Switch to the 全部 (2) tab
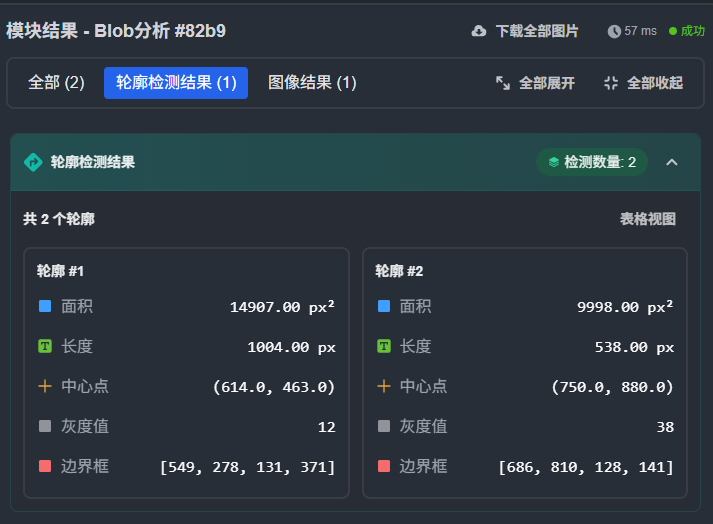 (x=56, y=83)
